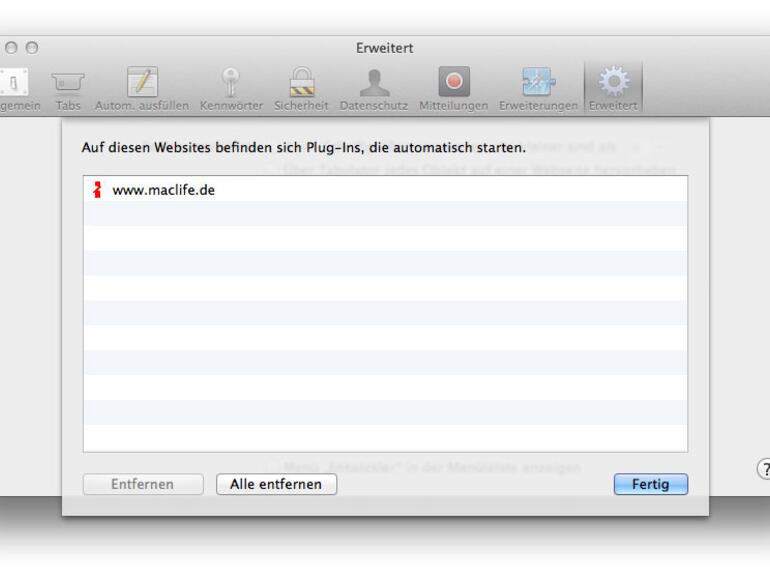Click the red maclife.de site favicon

[x=97, y=190]
